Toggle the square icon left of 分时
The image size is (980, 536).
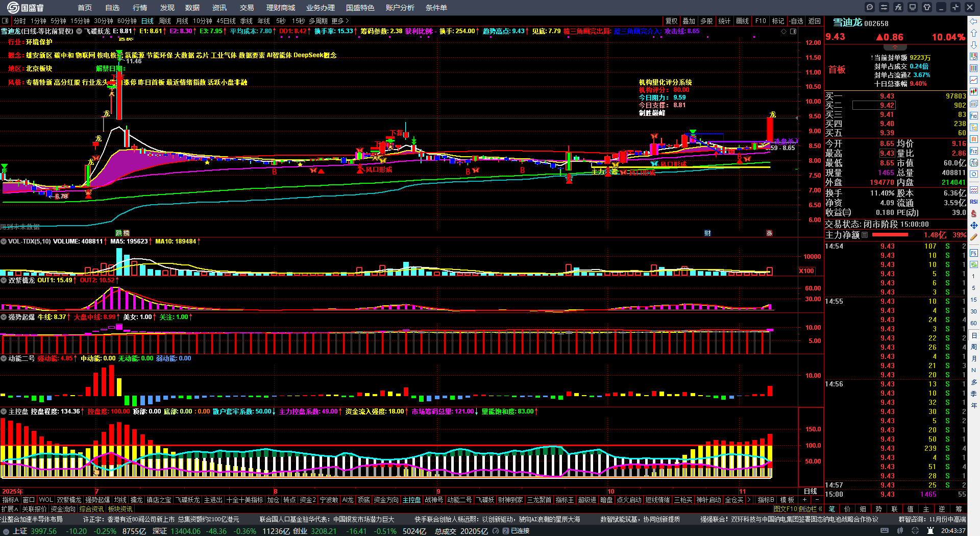point(5,21)
